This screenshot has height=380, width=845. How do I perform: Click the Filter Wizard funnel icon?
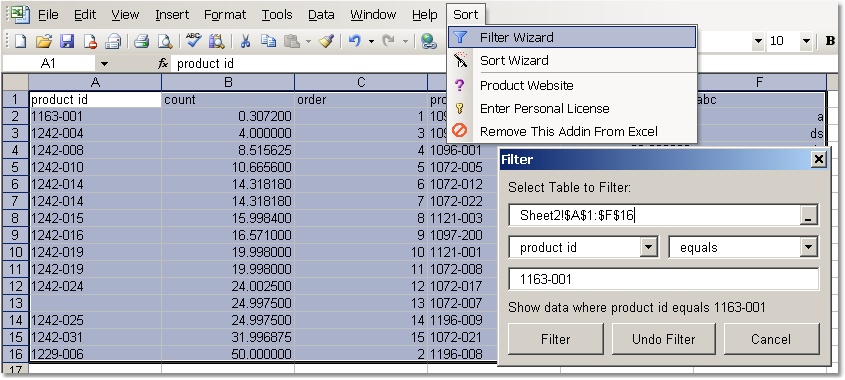click(x=460, y=37)
